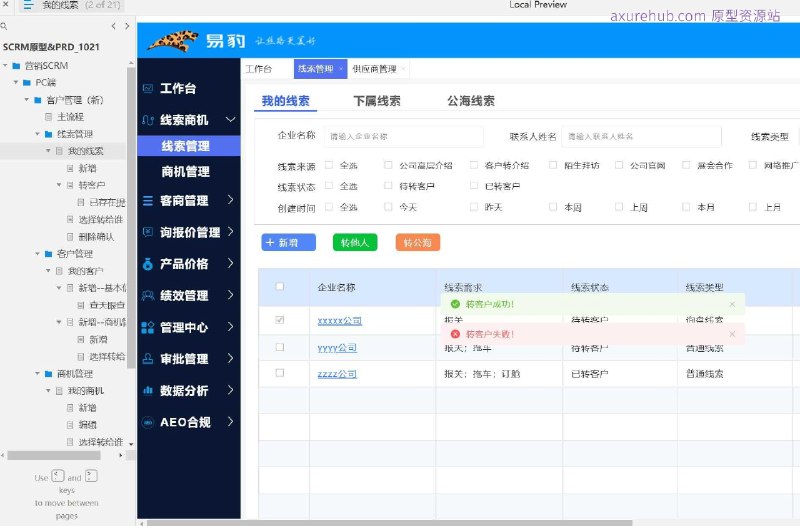Viewport: 800px width, 526px height.
Task: Expand the 绩效管理 menu chevron
Action: tap(231, 295)
